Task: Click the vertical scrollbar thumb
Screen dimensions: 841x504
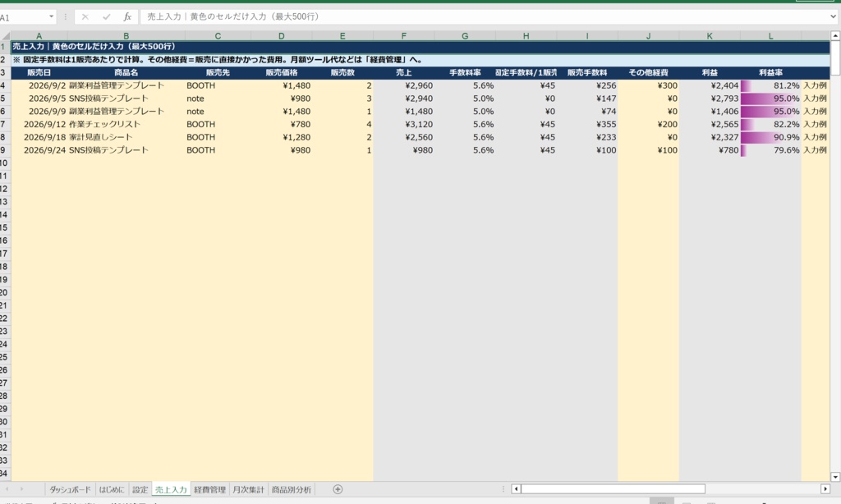Action: point(835,58)
